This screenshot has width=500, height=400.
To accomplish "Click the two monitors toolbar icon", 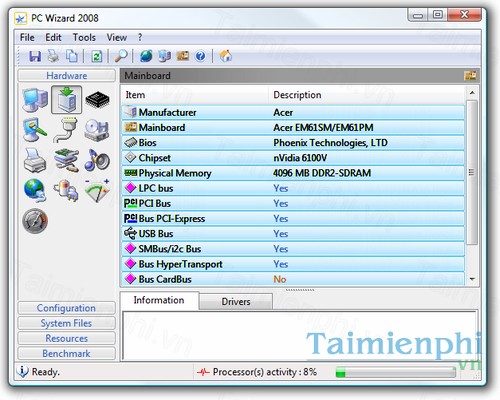I will point(164,56).
